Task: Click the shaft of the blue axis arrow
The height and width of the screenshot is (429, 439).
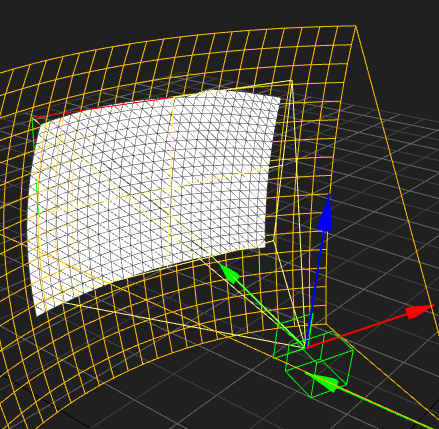Action: (x=315, y=288)
